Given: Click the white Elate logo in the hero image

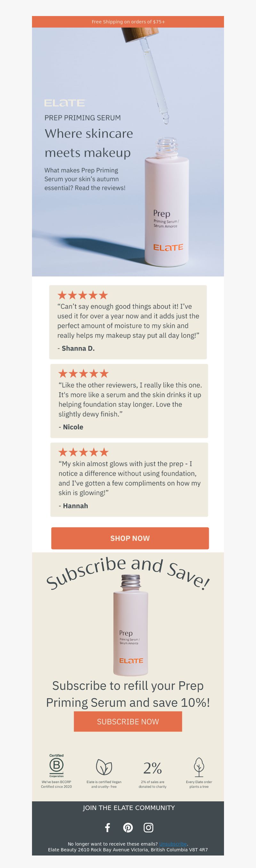Looking at the screenshot, I should [65, 103].
